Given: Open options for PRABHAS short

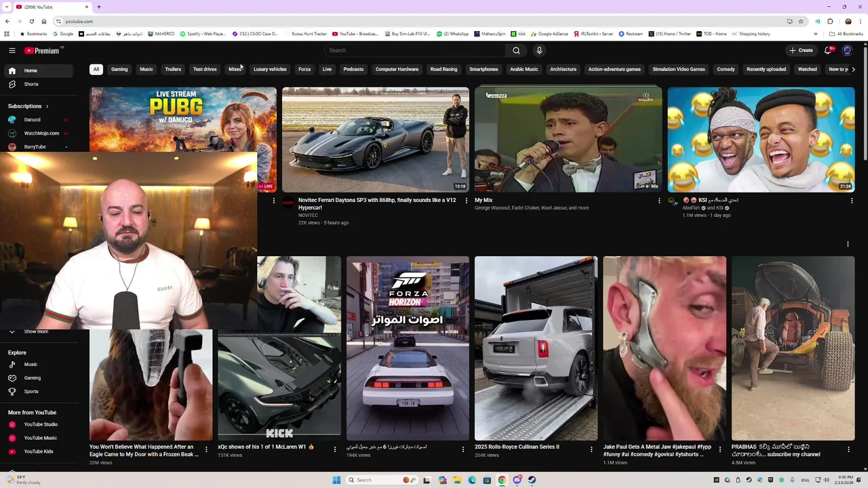Looking at the screenshot, I should 848,449.
